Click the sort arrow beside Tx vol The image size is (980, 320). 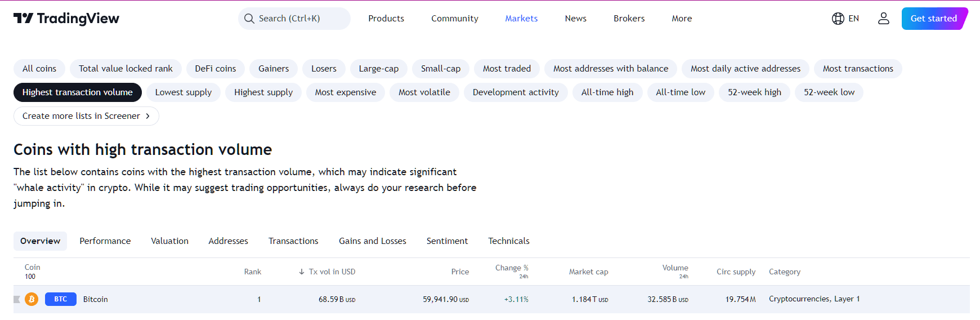click(302, 272)
